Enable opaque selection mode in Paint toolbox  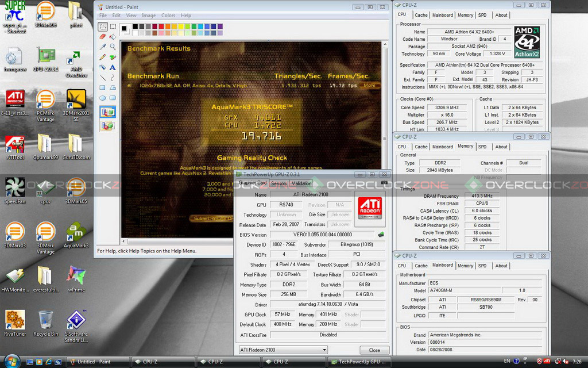click(x=107, y=112)
